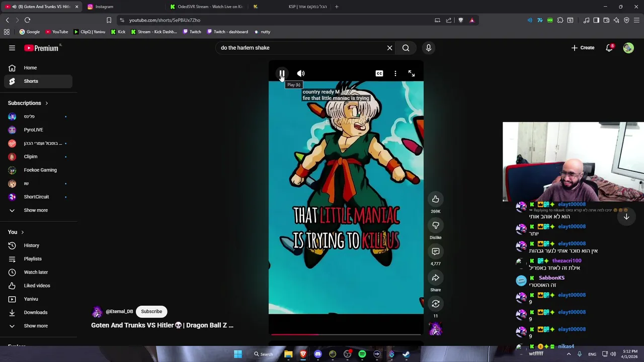Screen dimensions: 644x362
Task: Open the Brave Wallet icon
Action: 606,20
